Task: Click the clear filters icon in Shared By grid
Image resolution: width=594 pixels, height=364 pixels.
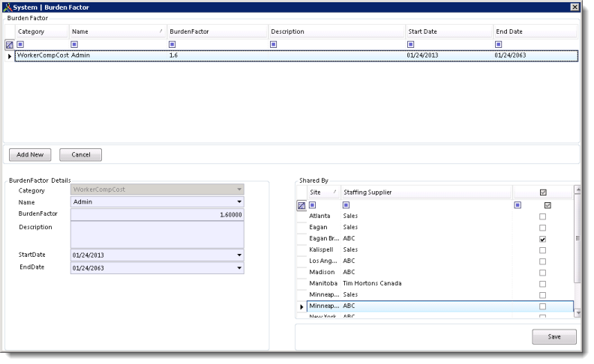Action: tap(301, 205)
